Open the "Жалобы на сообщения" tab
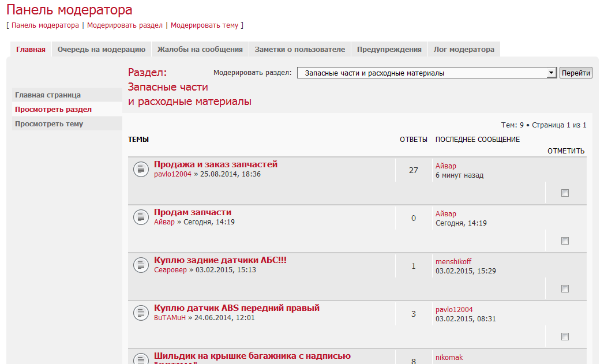 (200, 50)
